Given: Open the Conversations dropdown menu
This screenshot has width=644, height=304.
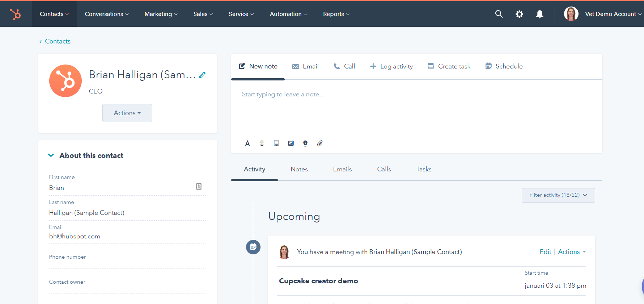Looking at the screenshot, I should point(107,14).
